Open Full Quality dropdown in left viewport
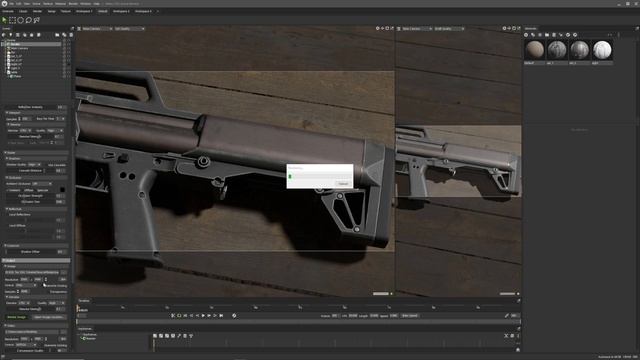 click(x=129, y=29)
